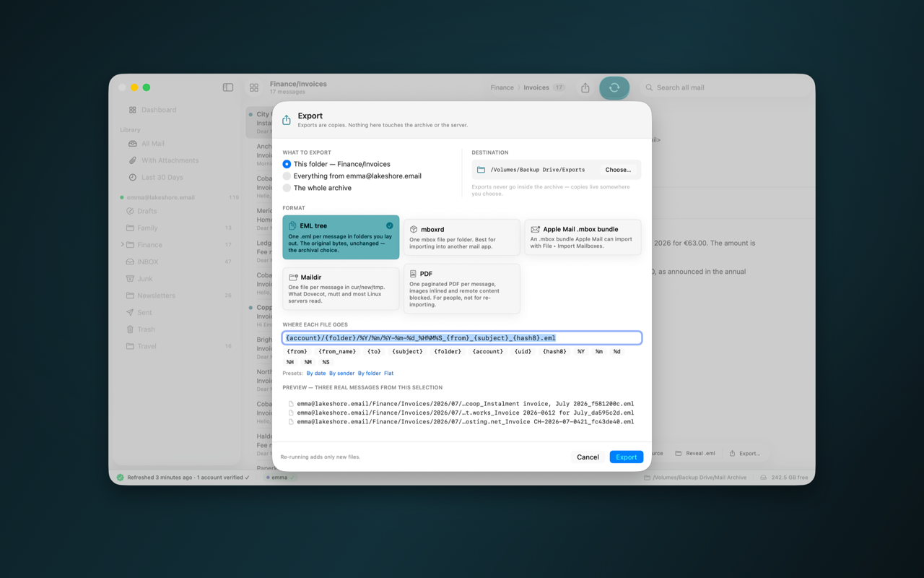
Task: Insert the {from_name} token
Action: 337,352
